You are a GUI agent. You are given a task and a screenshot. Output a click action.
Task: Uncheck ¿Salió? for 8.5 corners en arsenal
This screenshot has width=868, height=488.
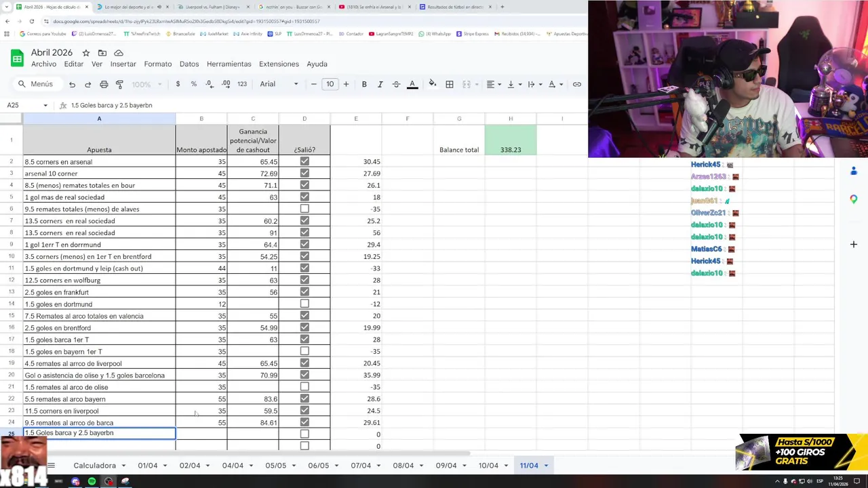pos(304,161)
